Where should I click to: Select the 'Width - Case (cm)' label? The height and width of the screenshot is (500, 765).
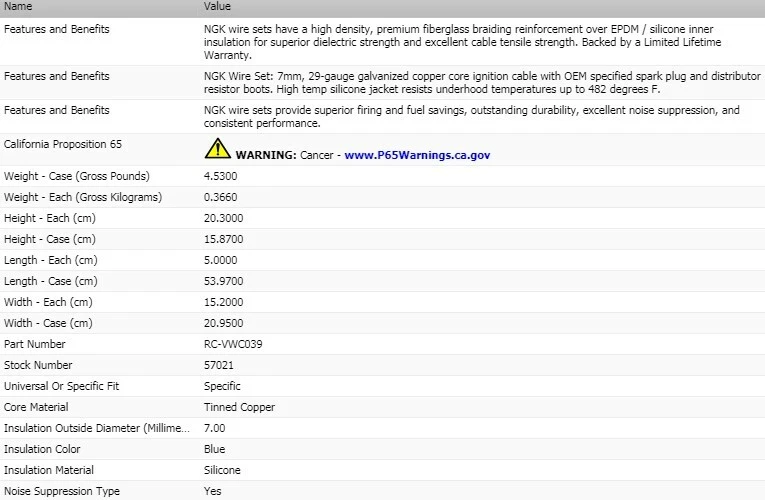[48, 323]
